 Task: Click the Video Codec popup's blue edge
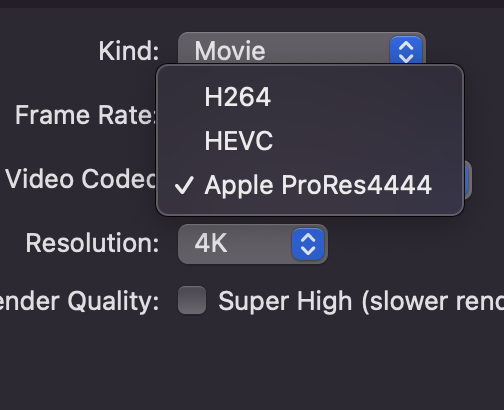(467, 180)
